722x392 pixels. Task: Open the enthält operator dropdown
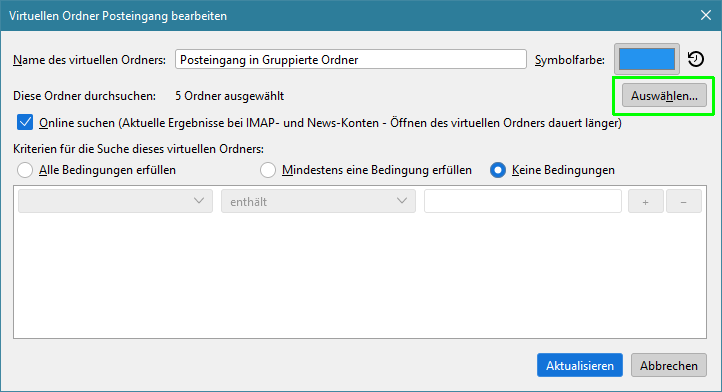click(x=318, y=201)
